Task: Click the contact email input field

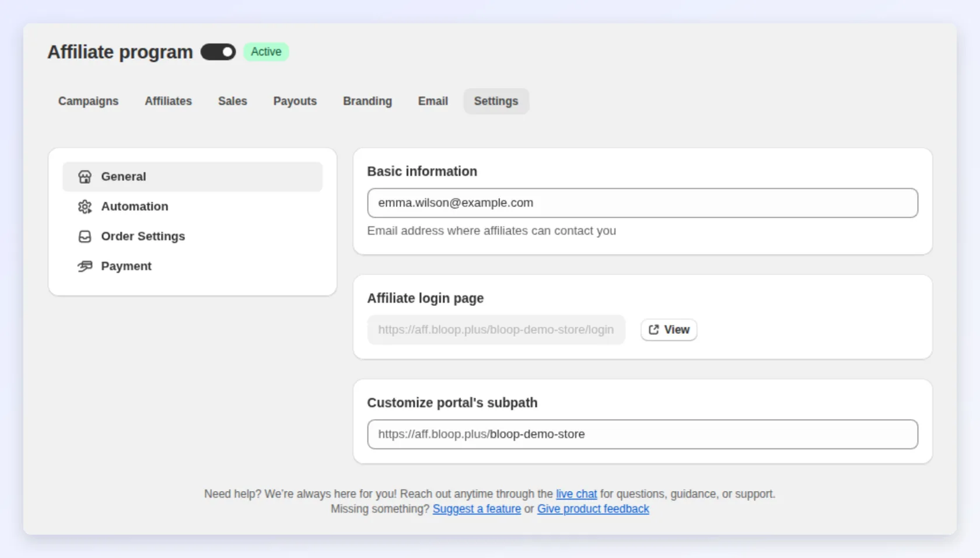Action: click(x=643, y=203)
